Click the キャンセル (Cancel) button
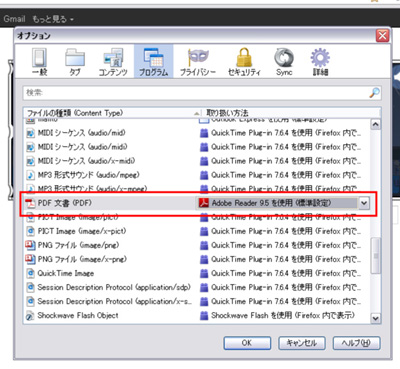 [x=301, y=343]
